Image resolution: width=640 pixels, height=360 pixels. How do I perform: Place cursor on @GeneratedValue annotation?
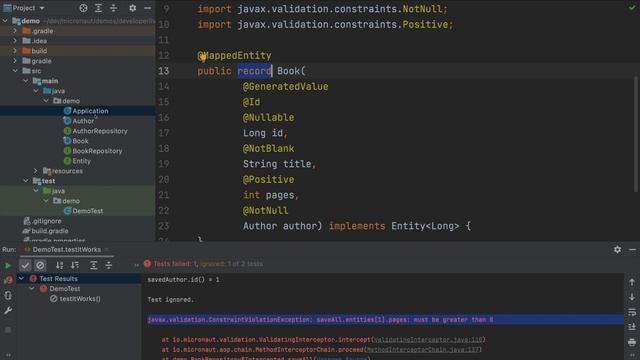point(285,87)
